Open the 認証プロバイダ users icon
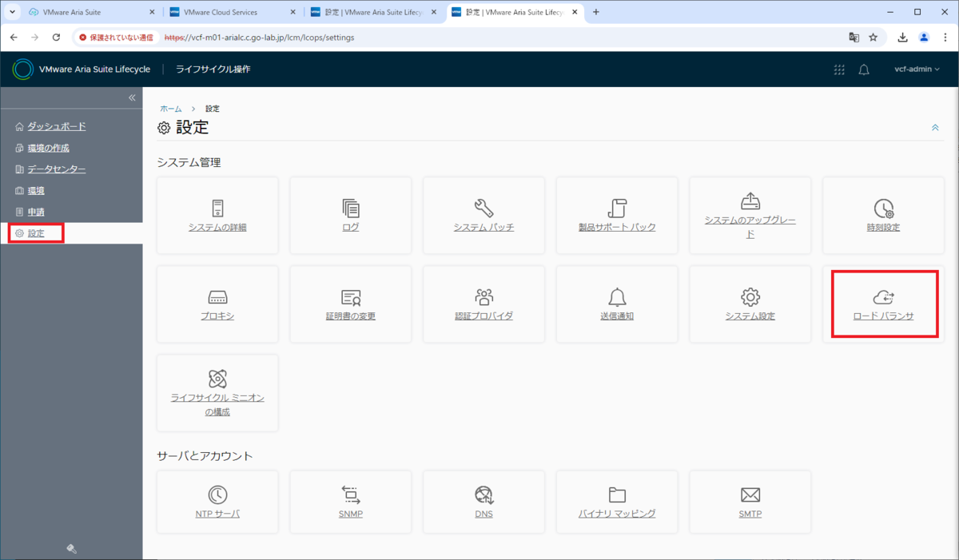This screenshot has width=959, height=560. point(483,297)
